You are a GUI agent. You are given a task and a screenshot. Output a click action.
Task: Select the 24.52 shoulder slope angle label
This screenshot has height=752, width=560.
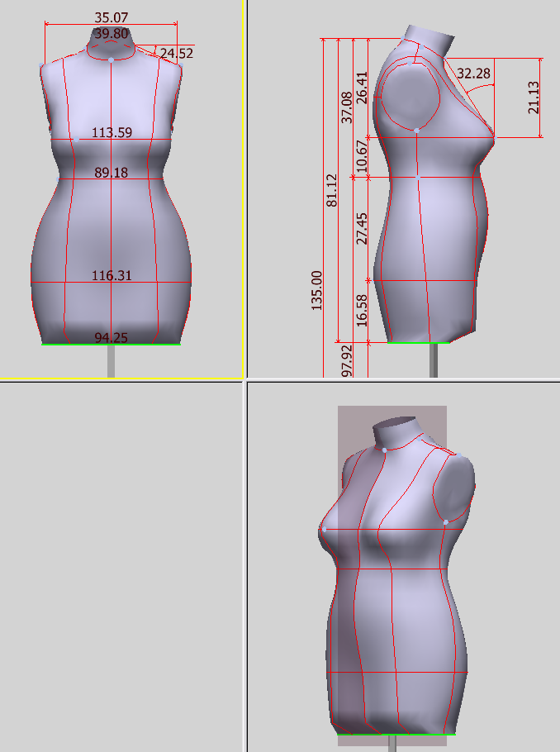pyautogui.click(x=177, y=53)
